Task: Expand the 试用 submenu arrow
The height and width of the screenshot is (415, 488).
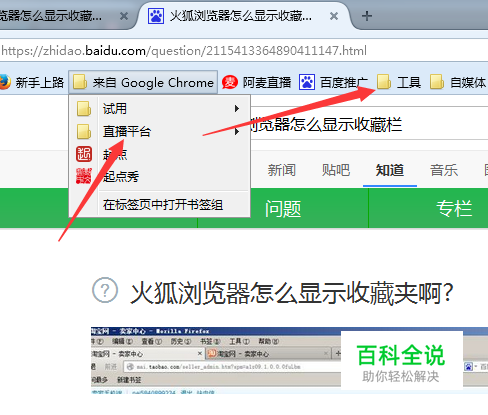Action: click(x=237, y=109)
